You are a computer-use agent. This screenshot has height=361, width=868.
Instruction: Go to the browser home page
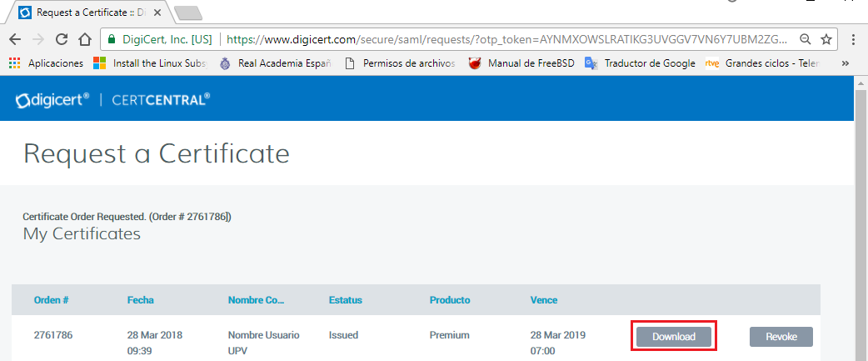(x=84, y=39)
